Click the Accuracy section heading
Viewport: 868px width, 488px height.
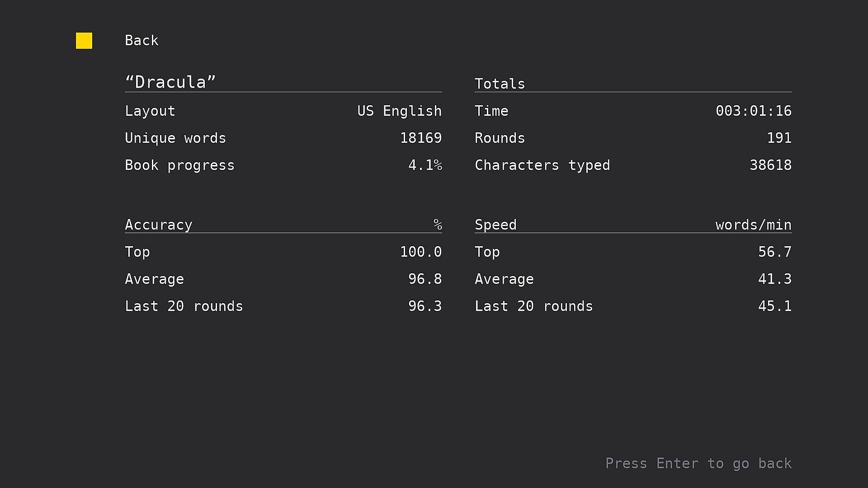pos(158,225)
